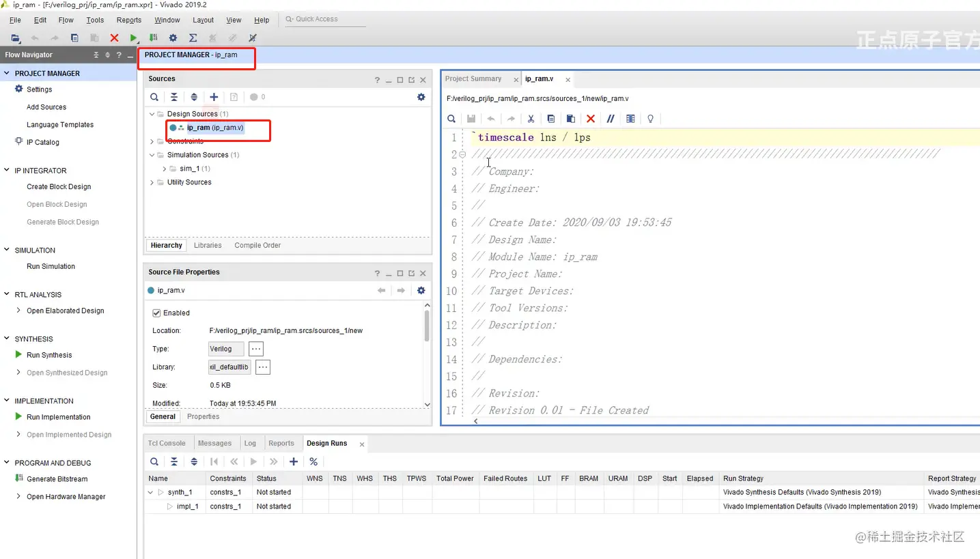The width and height of the screenshot is (980, 559).
Task: Collapse the IP INTEGRATOR section
Action: click(x=7, y=171)
